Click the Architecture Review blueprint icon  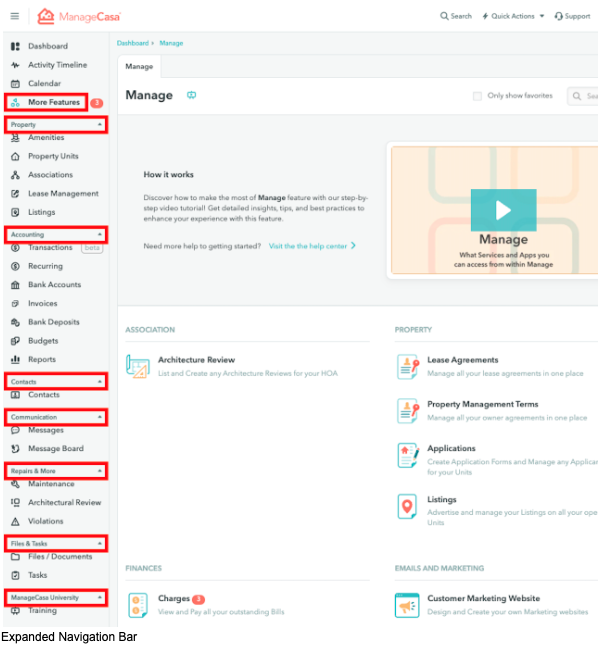click(x=138, y=367)
